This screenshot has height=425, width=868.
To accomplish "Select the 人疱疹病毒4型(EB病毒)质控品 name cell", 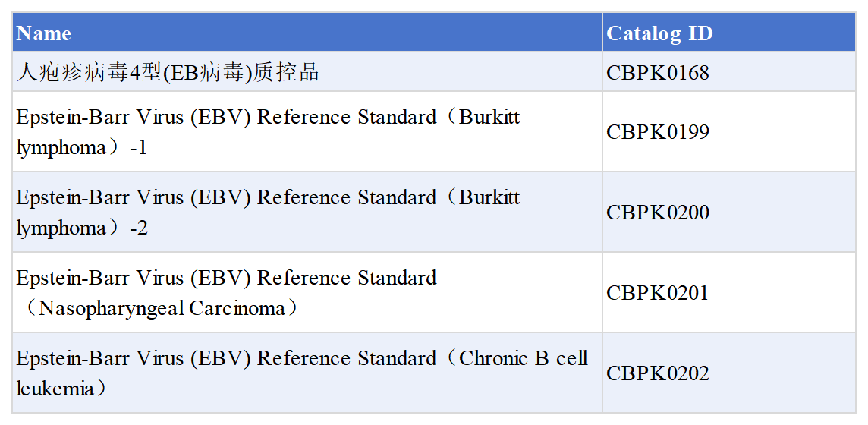I will 168,73.
